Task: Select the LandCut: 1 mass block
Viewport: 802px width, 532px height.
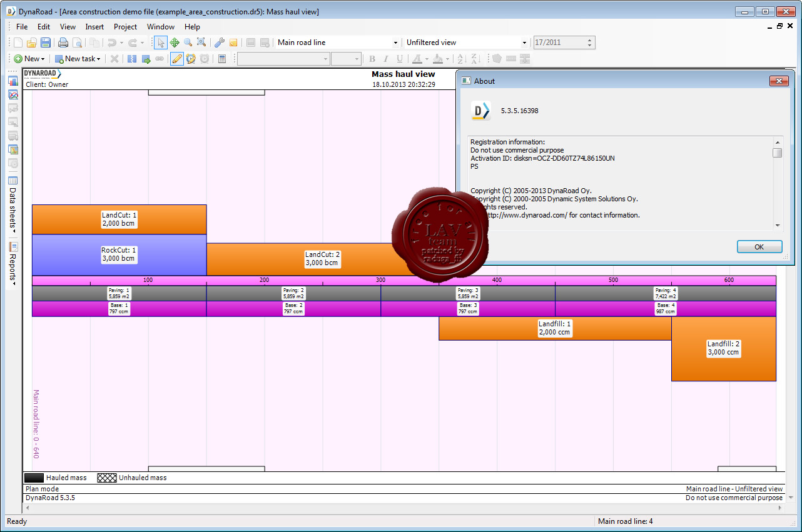Action: tap(119, 219)
